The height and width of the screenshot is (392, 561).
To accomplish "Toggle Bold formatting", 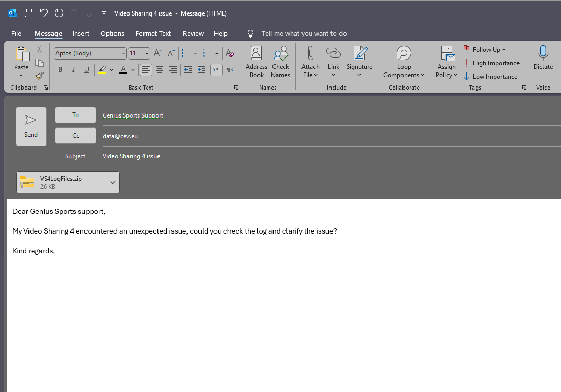I will (60, 70).
